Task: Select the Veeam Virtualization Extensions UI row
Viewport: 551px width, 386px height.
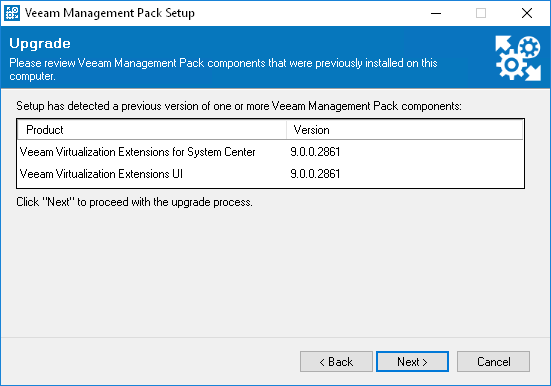Action: (x=270, y=174)
